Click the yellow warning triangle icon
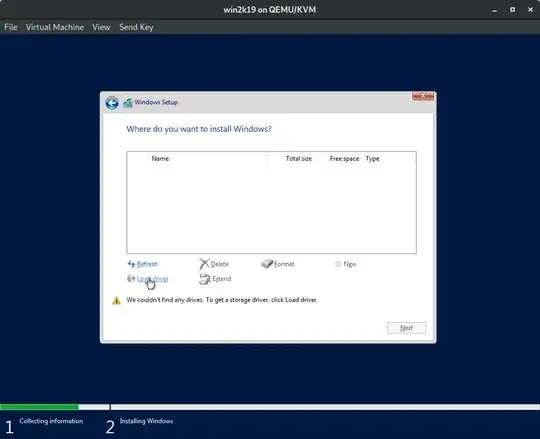Screen dimensions: 540x439 (x=116, y=301)
